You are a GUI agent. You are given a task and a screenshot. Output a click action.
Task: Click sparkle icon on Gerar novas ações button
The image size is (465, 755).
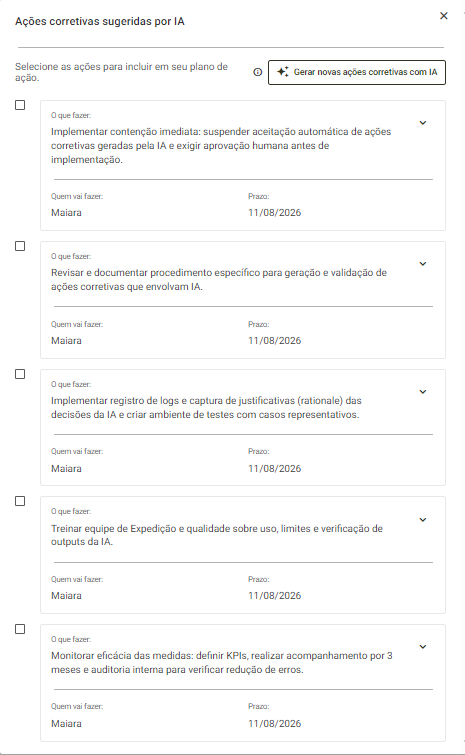(283, 72)
